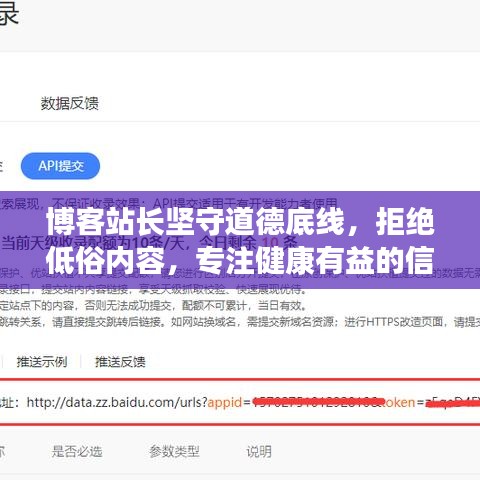
Task: Click the 是否必选 column header
Action: tap(77, 452)
